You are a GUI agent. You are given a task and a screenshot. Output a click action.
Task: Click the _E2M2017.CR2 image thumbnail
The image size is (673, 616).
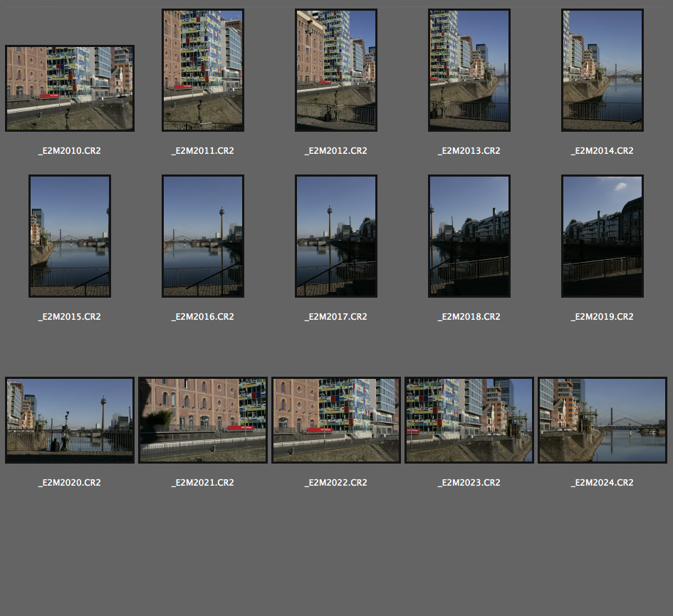coord(336,236)
